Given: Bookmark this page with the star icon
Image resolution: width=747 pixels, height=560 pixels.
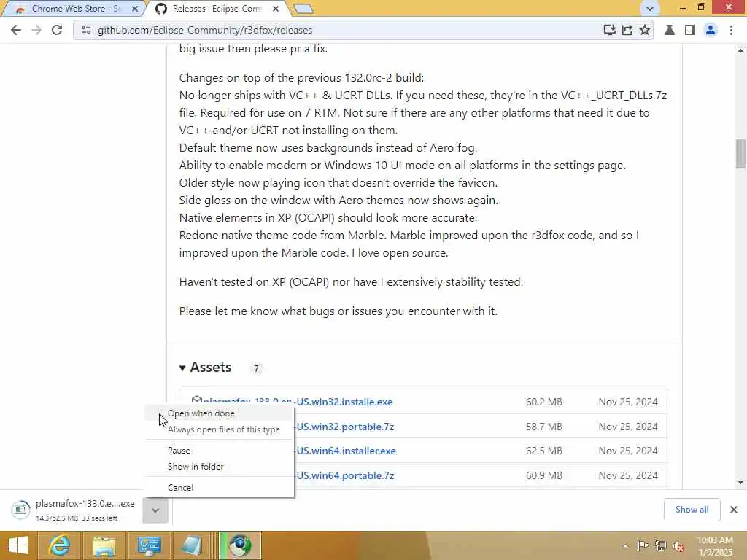Looking at the screenshot, I should (x=645, y=30).
